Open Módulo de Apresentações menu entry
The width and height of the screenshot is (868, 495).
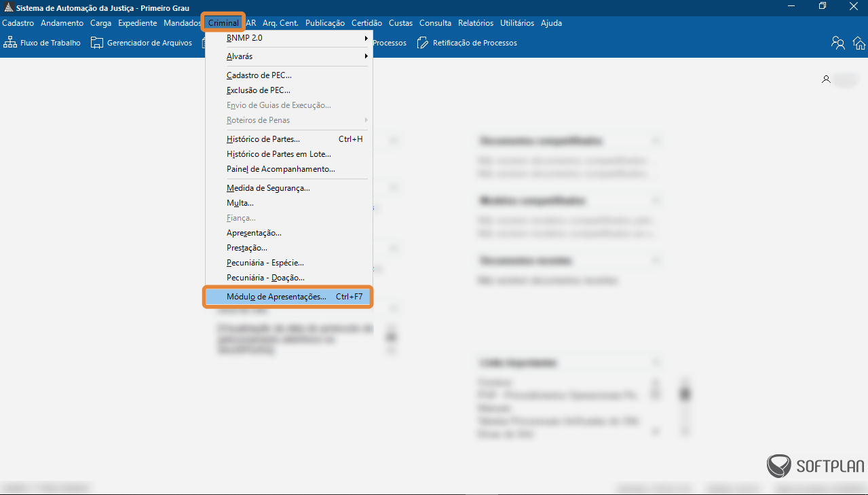pyautogui.click(x=288, y=297)
